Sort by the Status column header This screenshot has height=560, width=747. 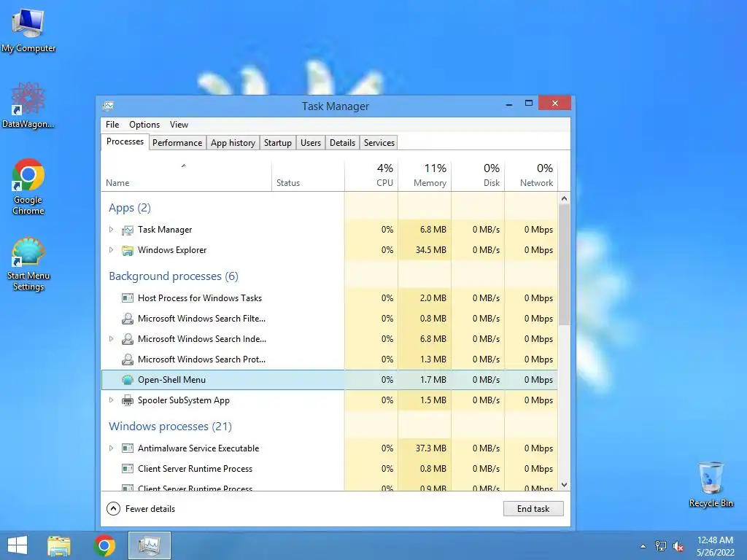coord(308,175)
